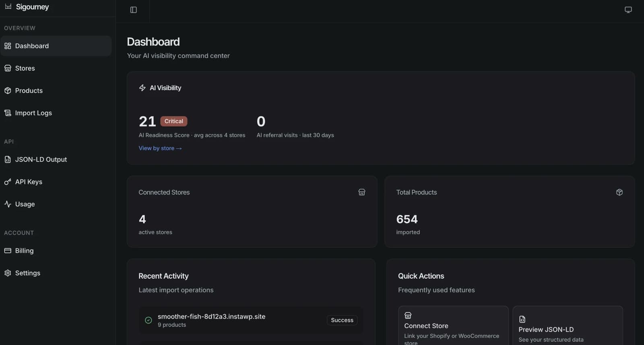Follow the 'View by store' link
The image size is (644, 345).
point(160,148)
